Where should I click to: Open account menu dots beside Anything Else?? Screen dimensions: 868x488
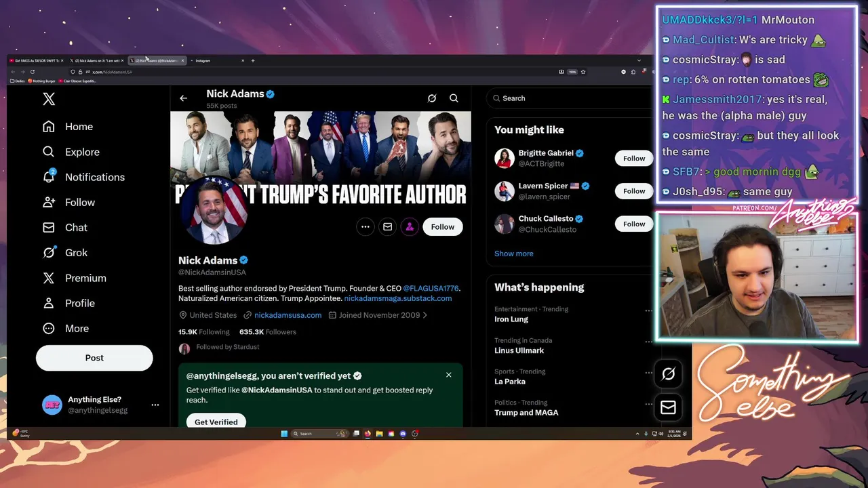coord(155,405)
